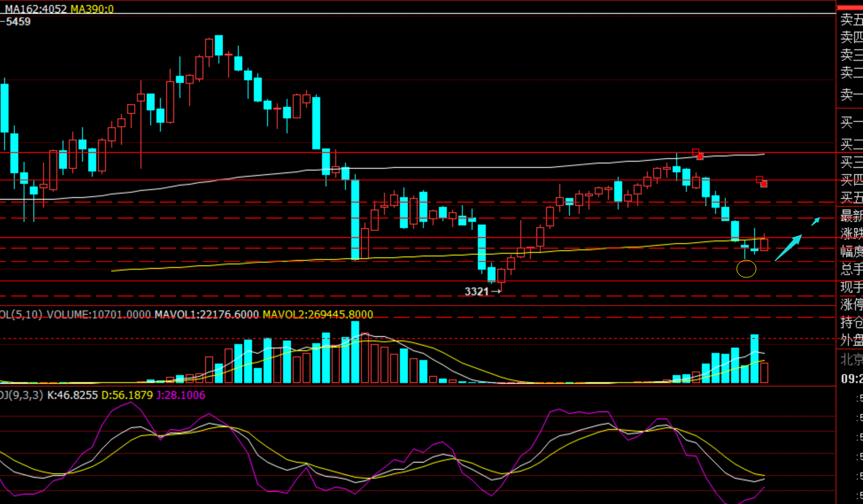Click the KDJ K:46.8255 value
The width and height of the screenshot is (863, 504).
[72, 395]
